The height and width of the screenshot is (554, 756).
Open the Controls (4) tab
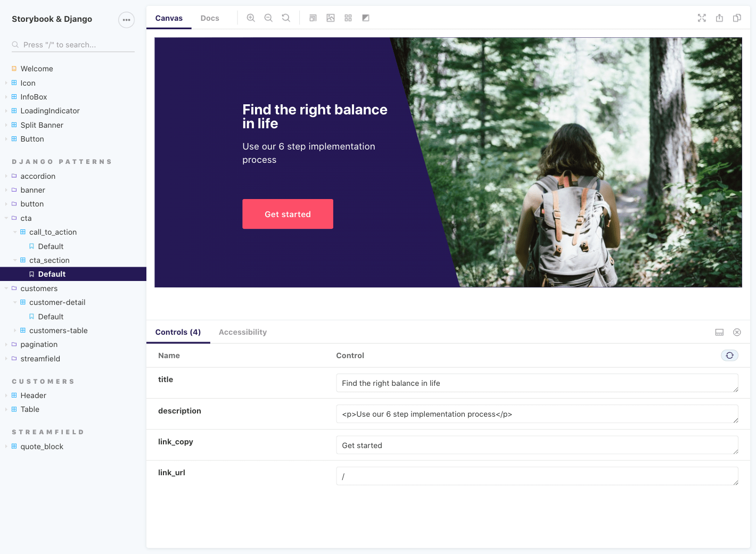pyautogui.click(x=178, y=332)
